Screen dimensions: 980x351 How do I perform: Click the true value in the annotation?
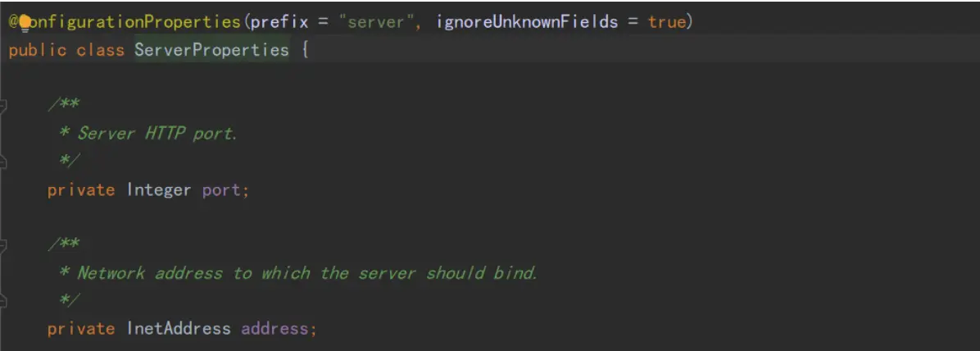[667, 22]
